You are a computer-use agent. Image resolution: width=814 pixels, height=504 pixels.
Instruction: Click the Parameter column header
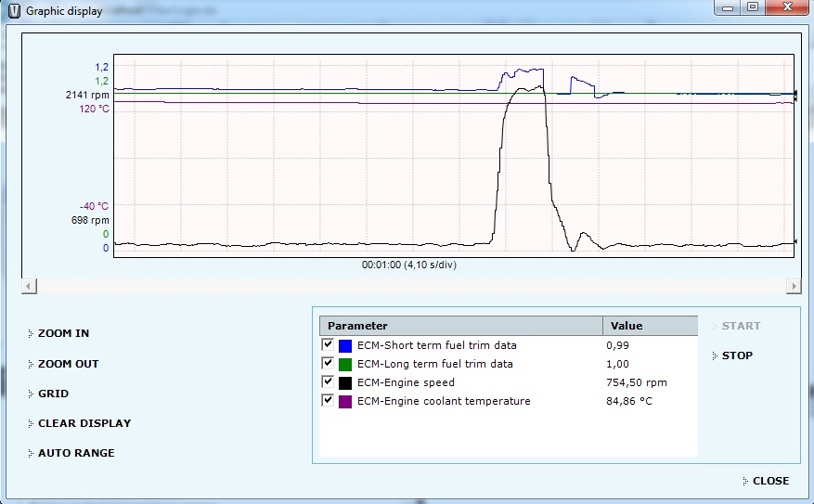tap(461, 326)
